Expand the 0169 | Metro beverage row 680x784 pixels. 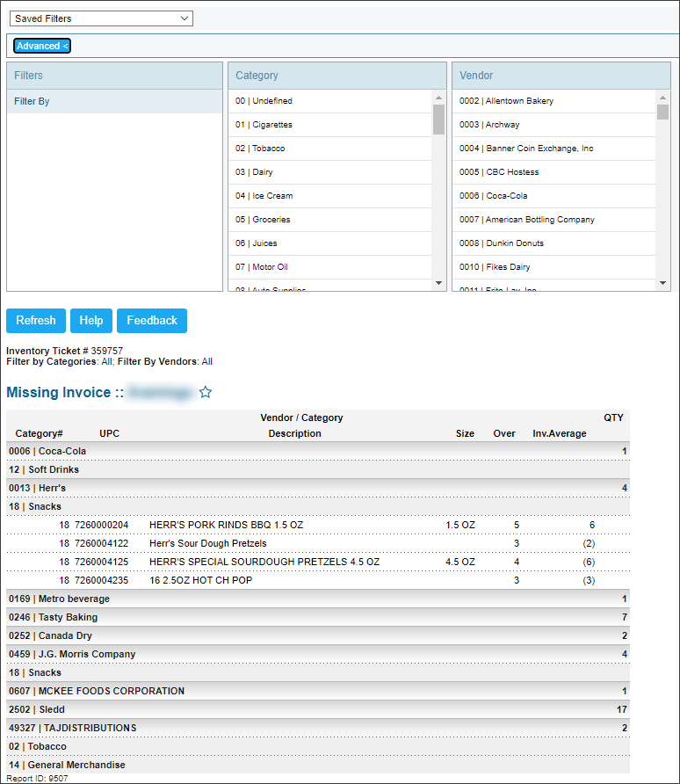318,599
